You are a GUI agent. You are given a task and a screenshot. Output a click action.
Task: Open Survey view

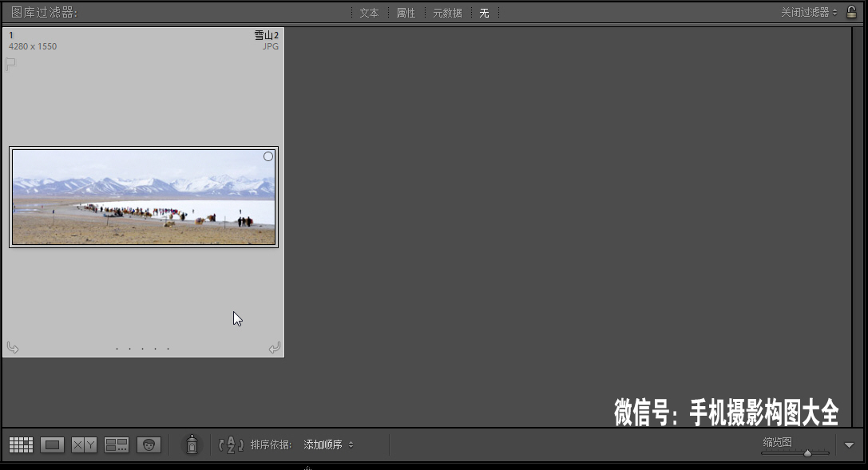tap(117, 444)
